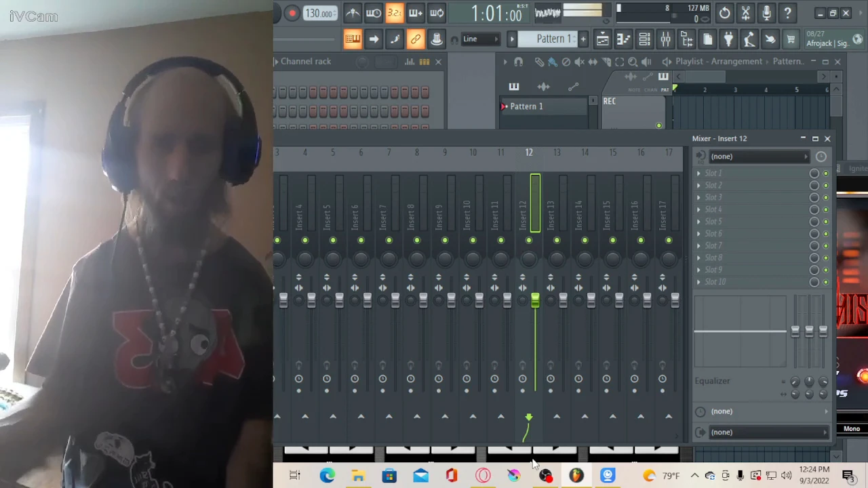868x488 pixels.
Task: Open the plugin picker plug icon
Action: click(728, 39)
